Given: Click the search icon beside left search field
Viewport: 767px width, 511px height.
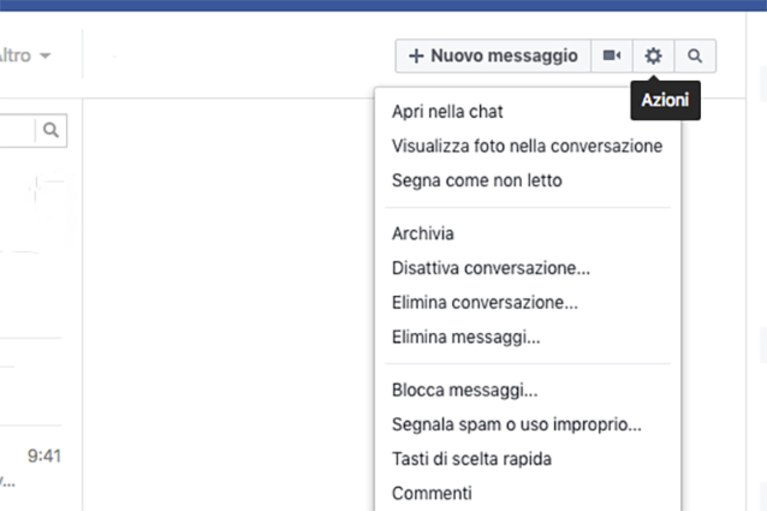Looking at the screenshot, I should coord(51,131).
